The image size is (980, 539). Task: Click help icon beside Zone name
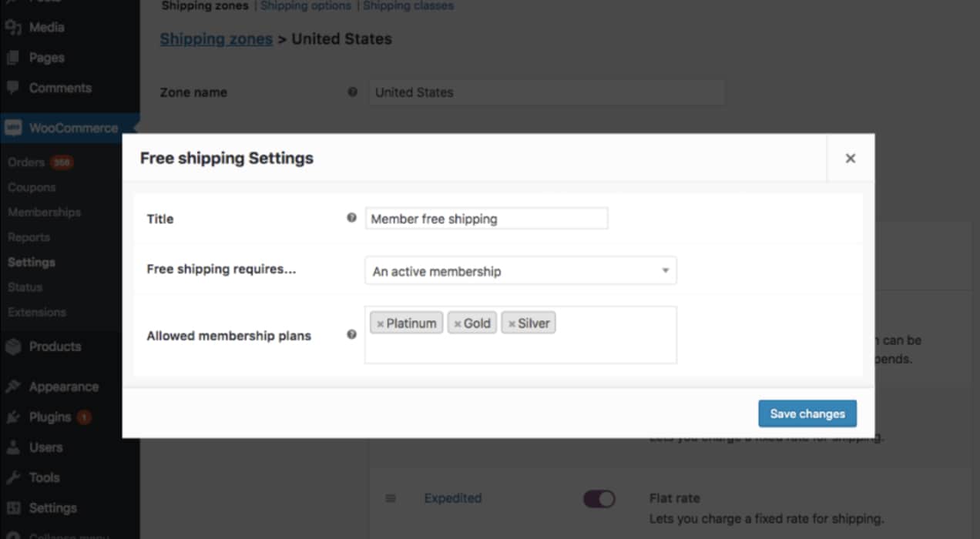coord(353,92)
